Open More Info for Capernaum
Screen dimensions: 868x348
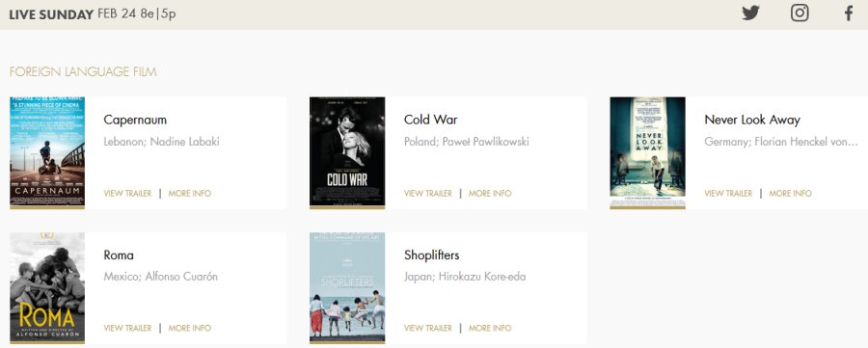189,193
